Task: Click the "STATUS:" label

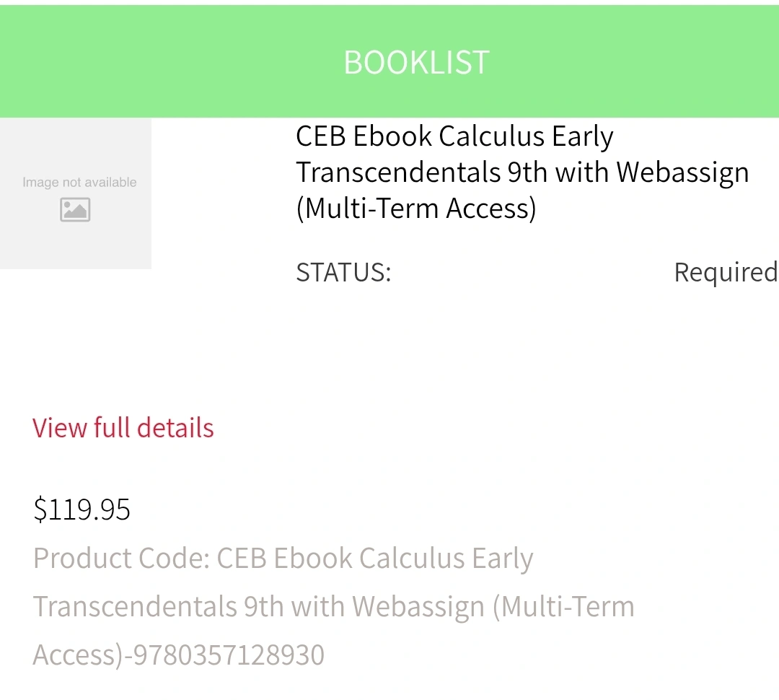Action: (x=344, y=272)
